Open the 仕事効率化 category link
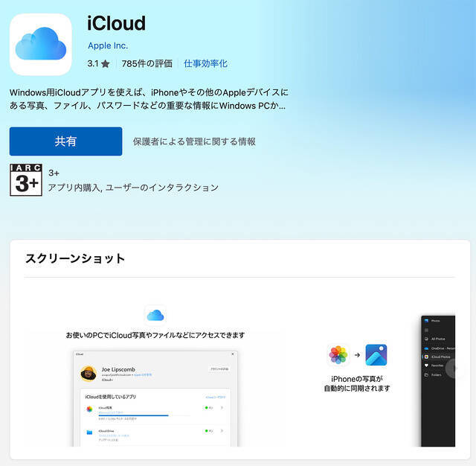476x466 pixels. click(205, 64)
